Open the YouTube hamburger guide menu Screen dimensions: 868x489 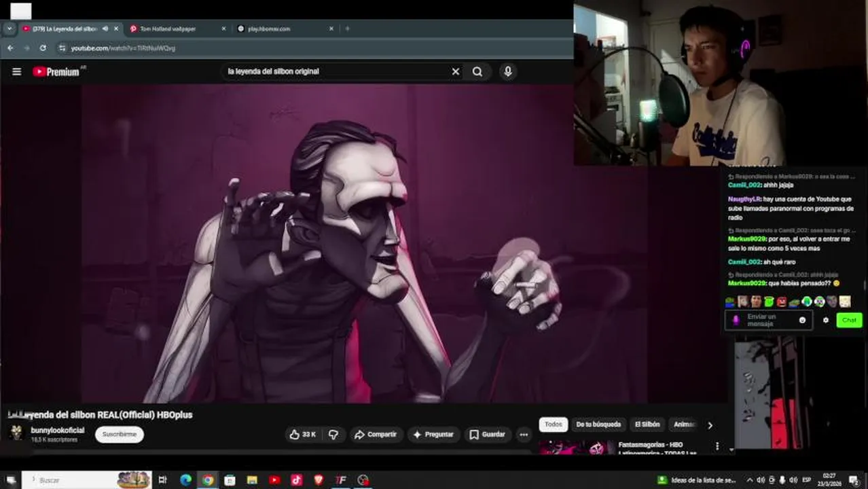(16, 71)
